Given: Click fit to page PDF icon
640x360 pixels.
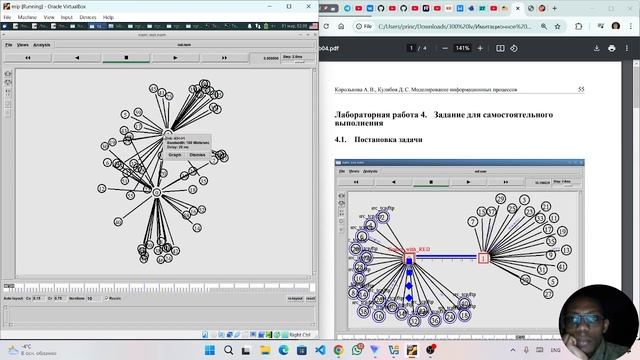Looking at the screenshot, I should coord(500,48).
